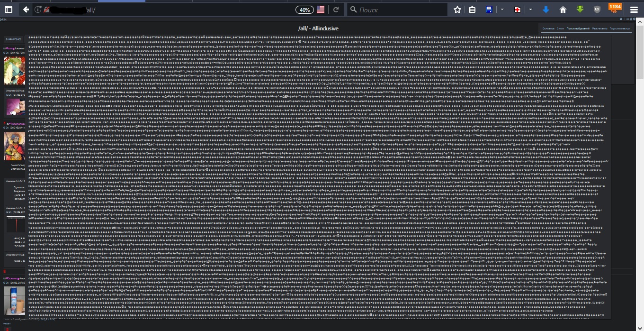The image size is (644, 331).
Task: Click the blue floppy save icon
Action: (x=489, y=9)
